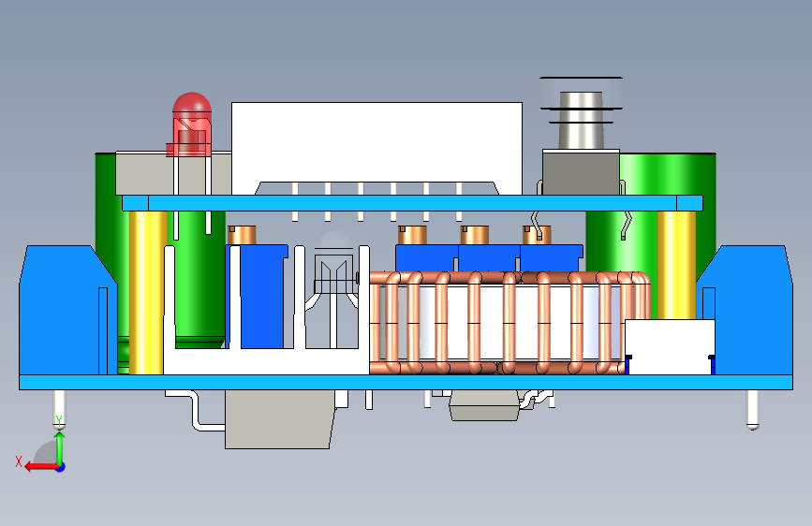Screen dimensions: 812x526
Task: Pick the silver toggle switch lever
Action: (581, 120)
